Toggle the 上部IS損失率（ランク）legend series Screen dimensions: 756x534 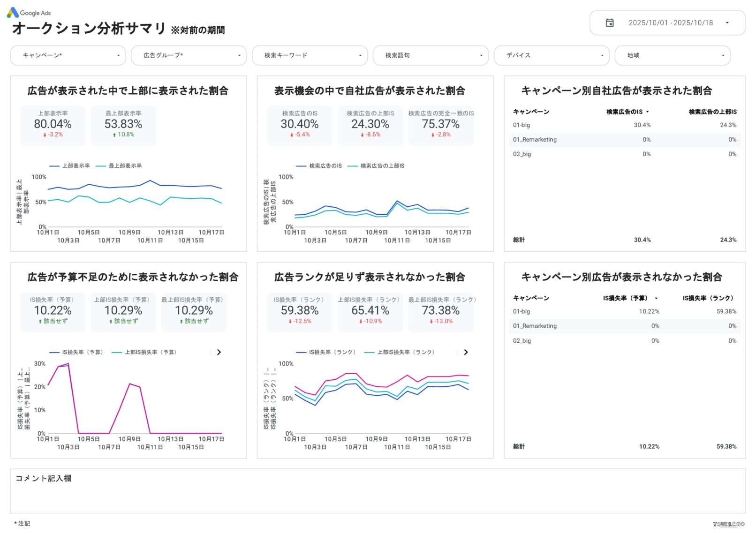point(406,352)
